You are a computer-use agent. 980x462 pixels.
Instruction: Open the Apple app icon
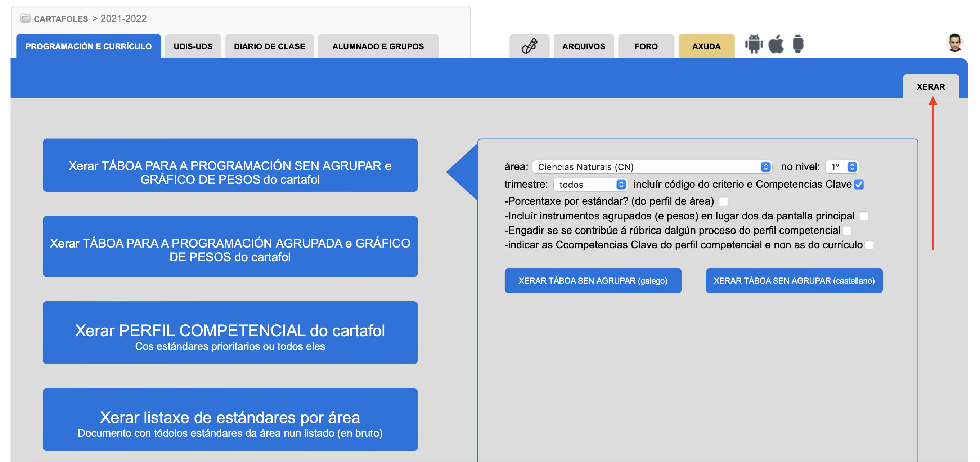click(776, 44)
